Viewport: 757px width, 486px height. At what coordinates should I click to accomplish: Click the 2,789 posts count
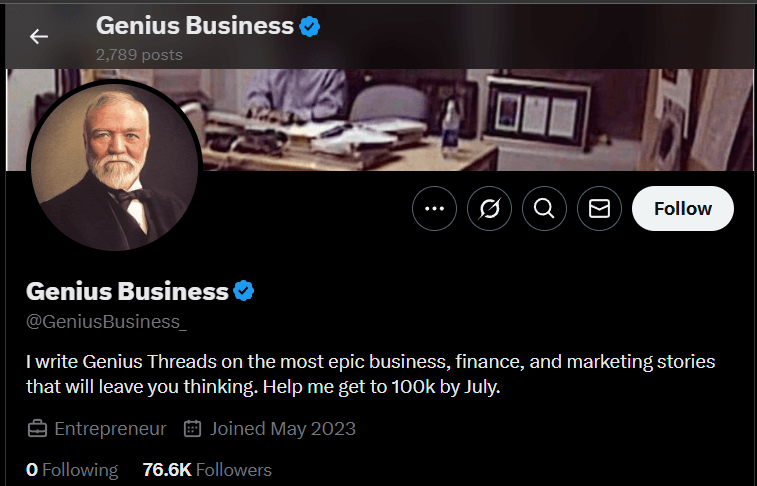pos(139,55)
